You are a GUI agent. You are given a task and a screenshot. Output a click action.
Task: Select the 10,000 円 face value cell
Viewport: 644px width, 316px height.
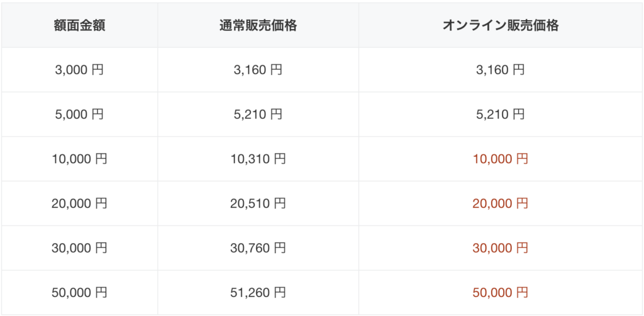[79, 159]
